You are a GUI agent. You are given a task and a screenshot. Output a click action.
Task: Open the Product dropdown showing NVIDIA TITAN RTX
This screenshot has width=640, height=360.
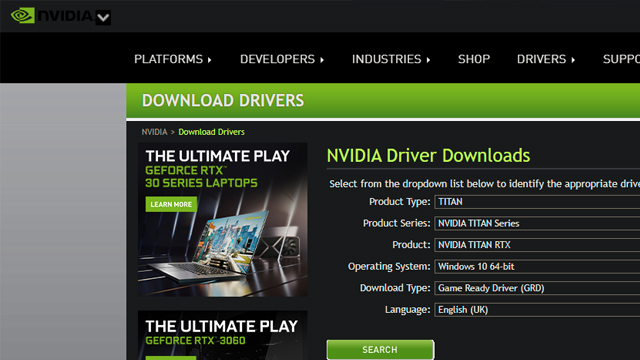537,245
